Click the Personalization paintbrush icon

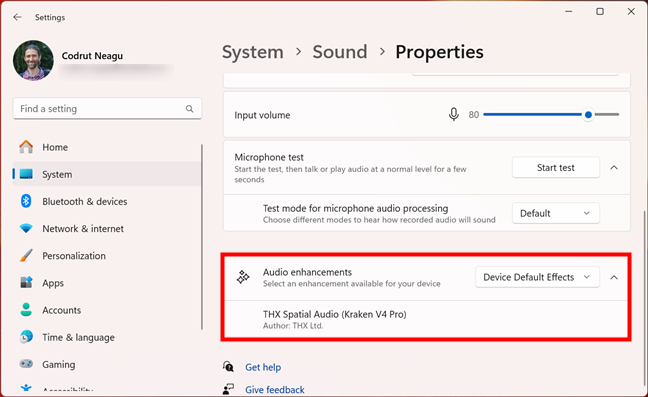click(26, 255)
